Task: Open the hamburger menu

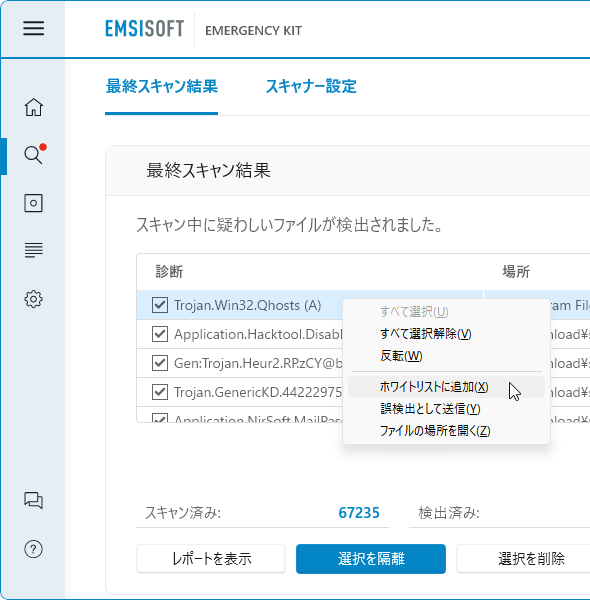Action: 33,28
